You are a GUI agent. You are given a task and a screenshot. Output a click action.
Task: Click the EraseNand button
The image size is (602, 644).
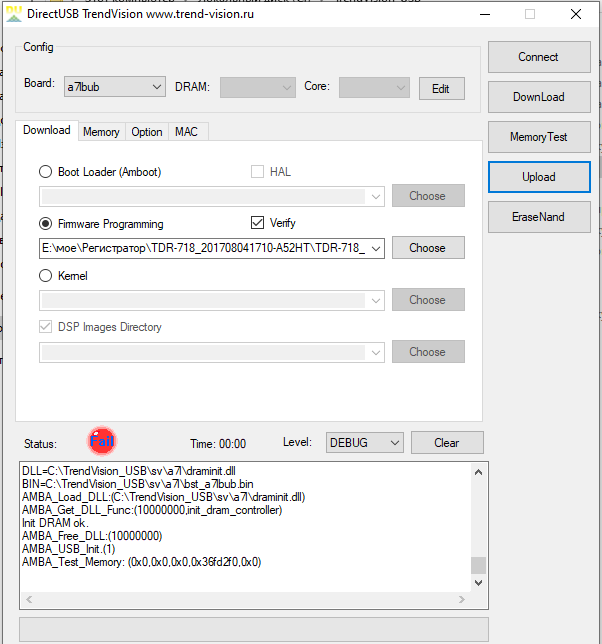coord(538,217)
